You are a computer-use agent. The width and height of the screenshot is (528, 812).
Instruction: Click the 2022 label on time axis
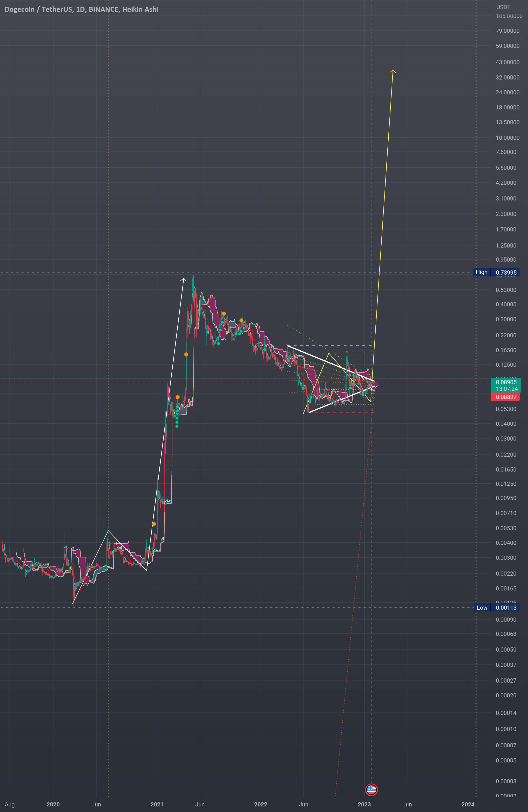pyautogui.click(x=260, y=805)
